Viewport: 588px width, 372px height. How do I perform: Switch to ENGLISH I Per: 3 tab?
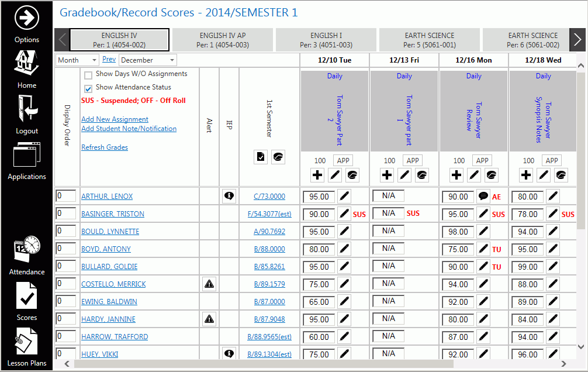[326, 40]
